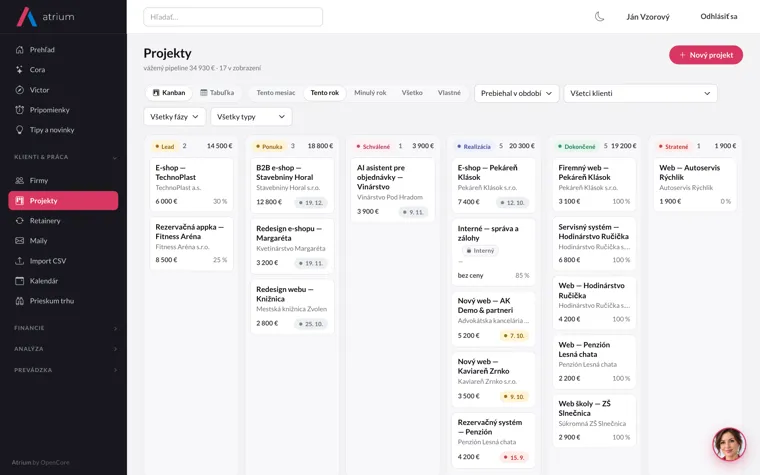Open Prieskum trhu binoculars icon
This screenshot has width=760, height=475.
(x=19, y=301)
